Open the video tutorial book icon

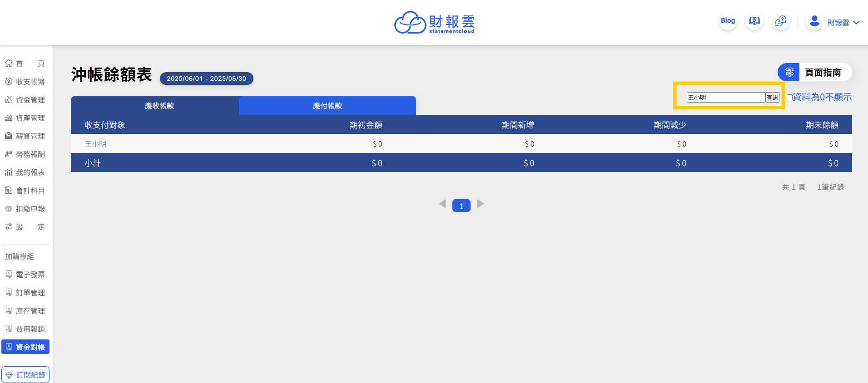coord(754,21)
